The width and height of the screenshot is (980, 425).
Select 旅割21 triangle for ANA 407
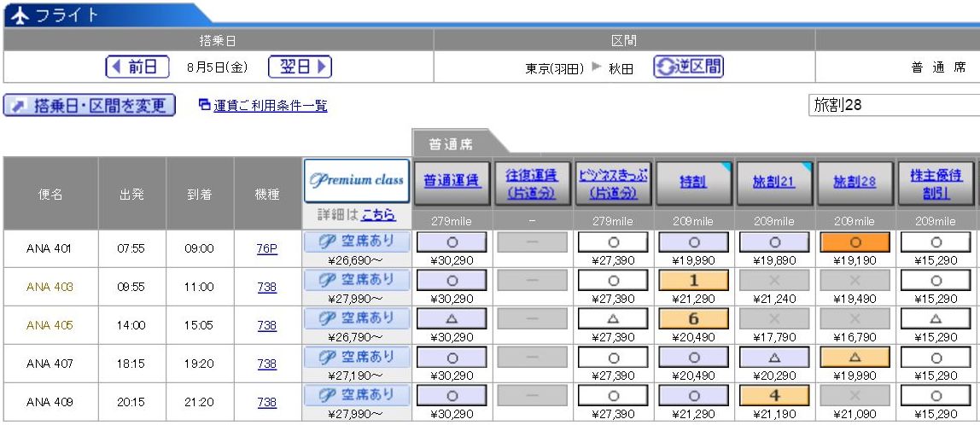774,358
